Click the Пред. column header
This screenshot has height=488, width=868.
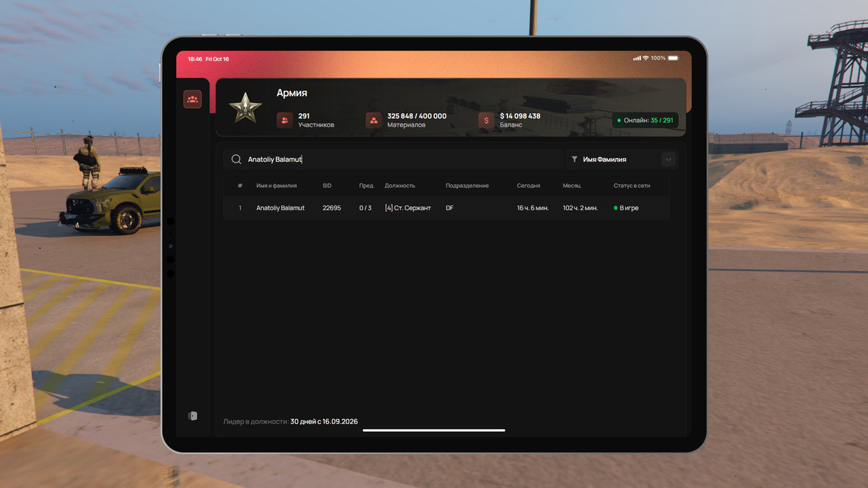pyautogui.click(x=367, y=186)
